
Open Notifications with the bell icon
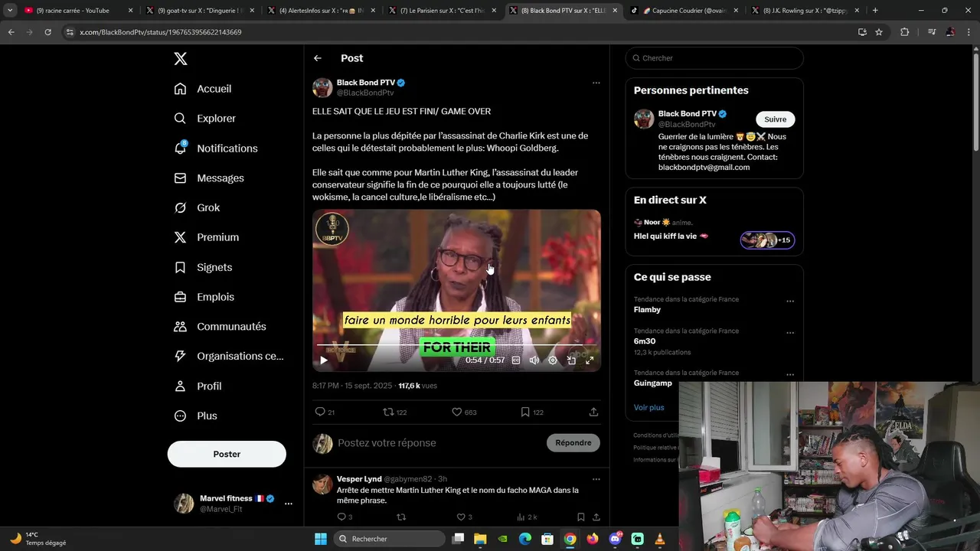click(x=215, y=148)
